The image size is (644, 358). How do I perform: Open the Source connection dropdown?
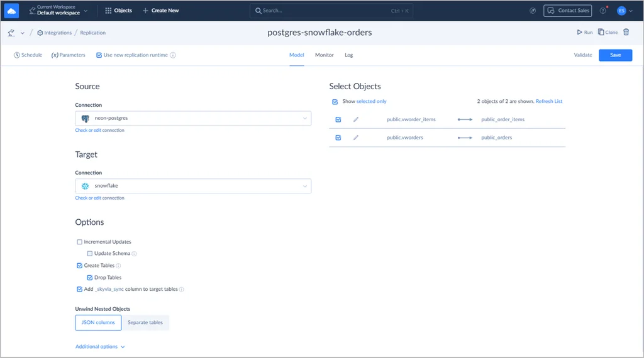coord(193,118)
